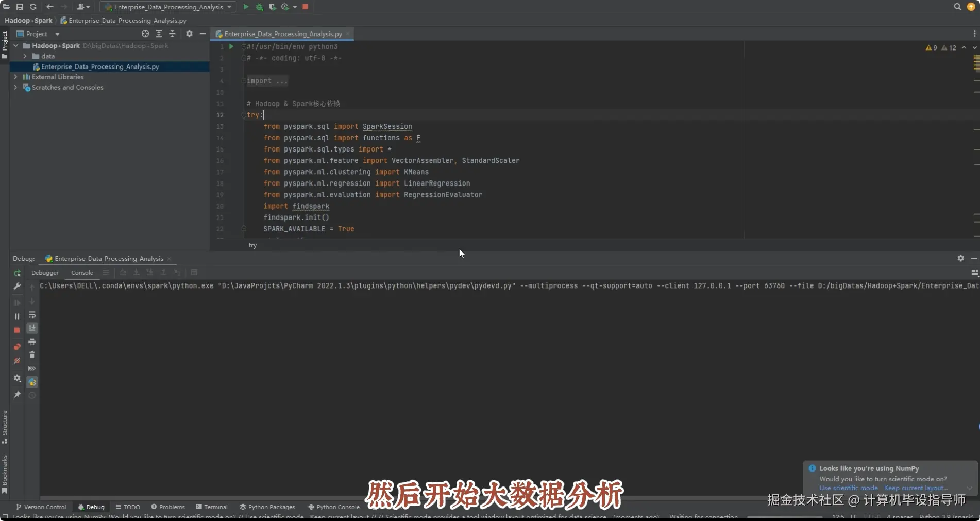Toggle soft-wrap in console
Screen dimensions: 980x521
click(x=32, y=315)
